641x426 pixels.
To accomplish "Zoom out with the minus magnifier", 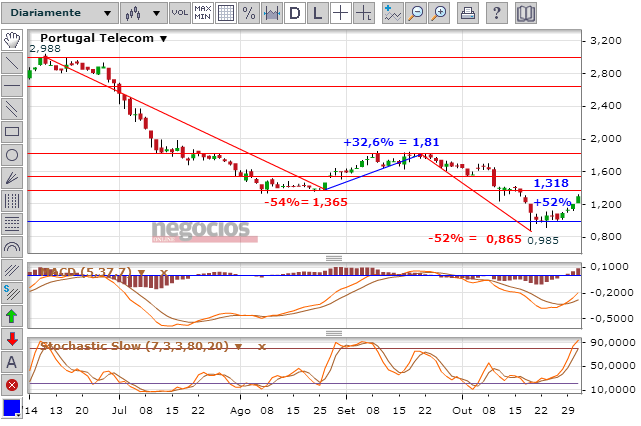I will point(416,13).
